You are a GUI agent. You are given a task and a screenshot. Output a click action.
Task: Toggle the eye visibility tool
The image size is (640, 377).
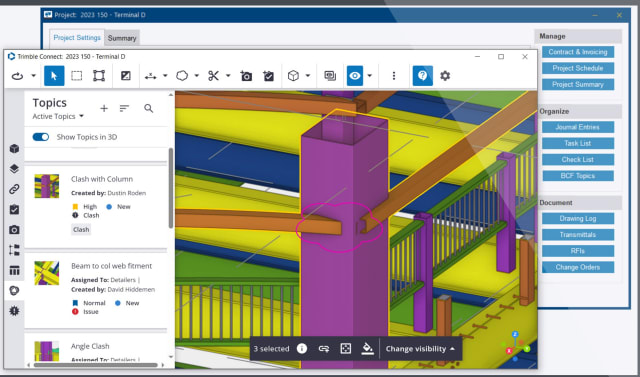(x=355, y=76)
